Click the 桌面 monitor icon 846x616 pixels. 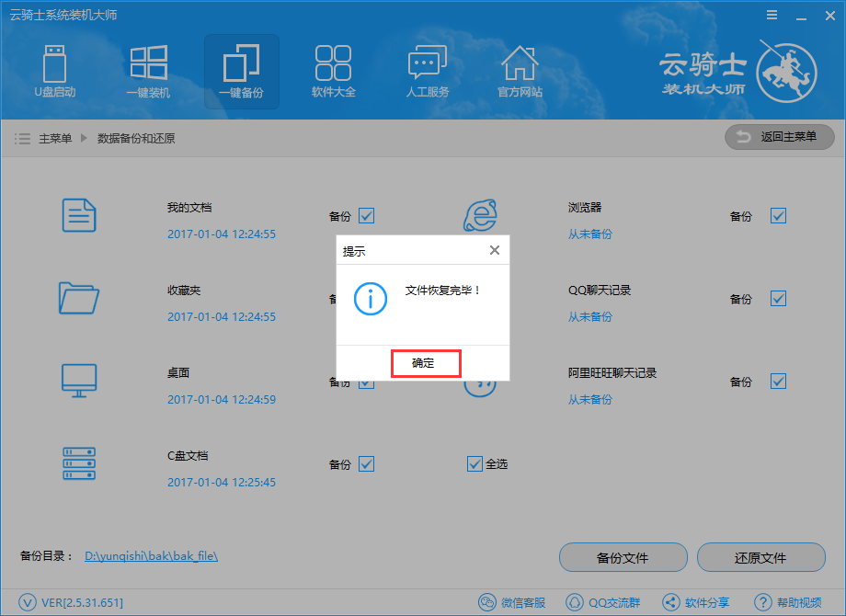(x=79, y=381)
